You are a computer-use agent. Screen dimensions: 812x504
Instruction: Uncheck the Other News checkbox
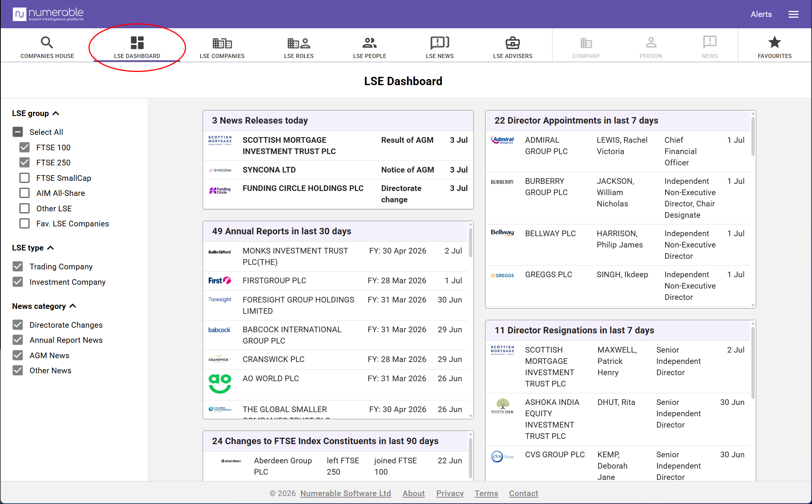18,370
